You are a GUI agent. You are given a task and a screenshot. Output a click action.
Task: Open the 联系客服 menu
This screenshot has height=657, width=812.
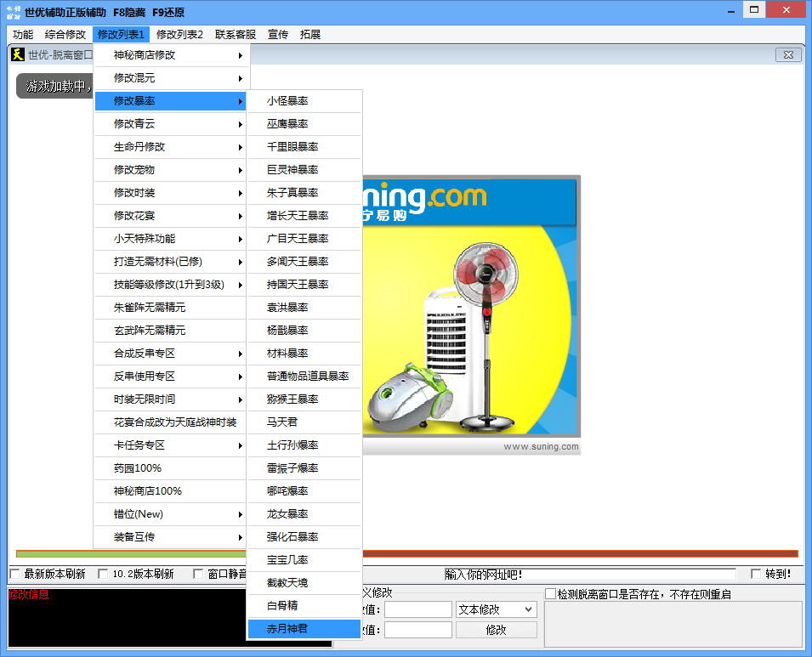236,35
